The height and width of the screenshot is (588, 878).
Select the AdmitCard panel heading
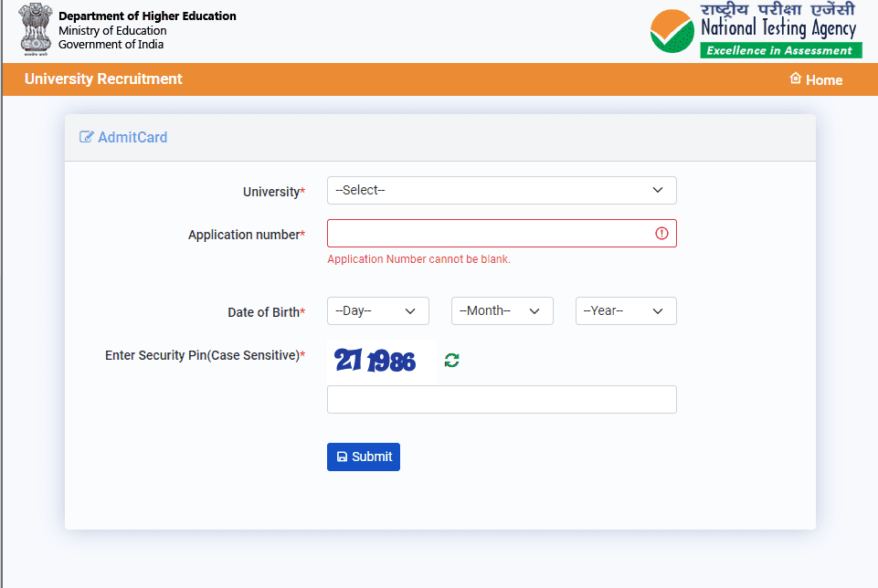[x=132, y=138]
